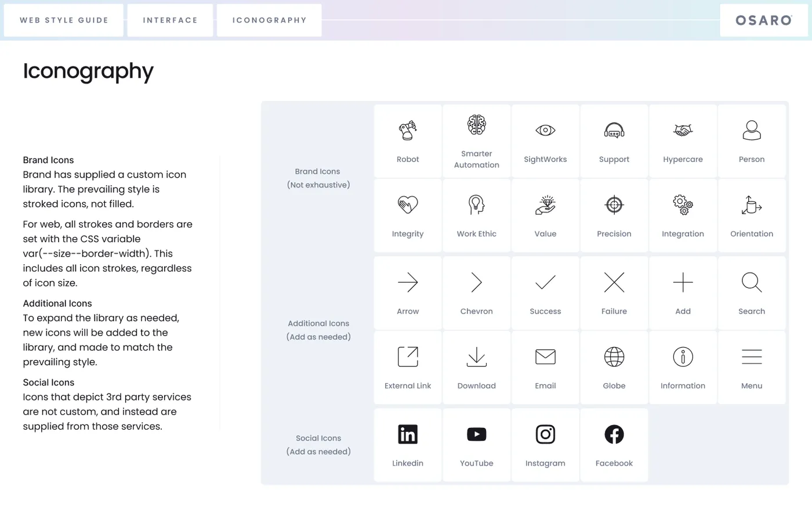Click the 'Instagram' caption text
Image resolution: width=812 pixels, height=508 pixels.
pyautogui.click(x=545, y=463)
